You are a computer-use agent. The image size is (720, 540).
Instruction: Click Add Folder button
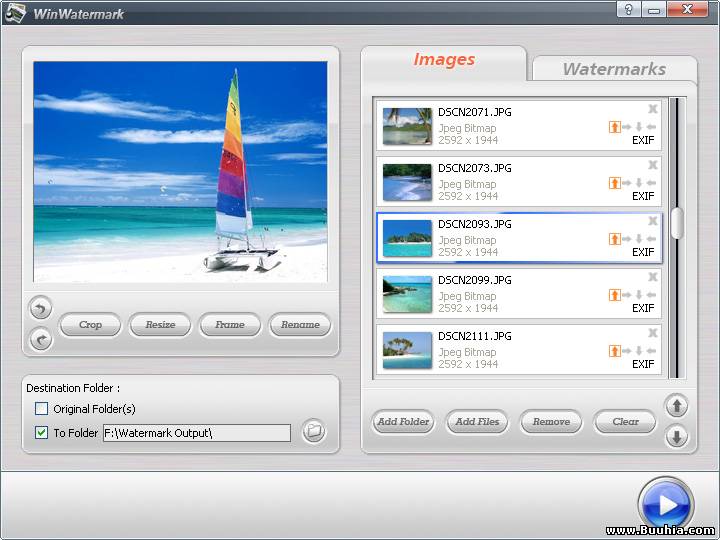click(403, 422)
